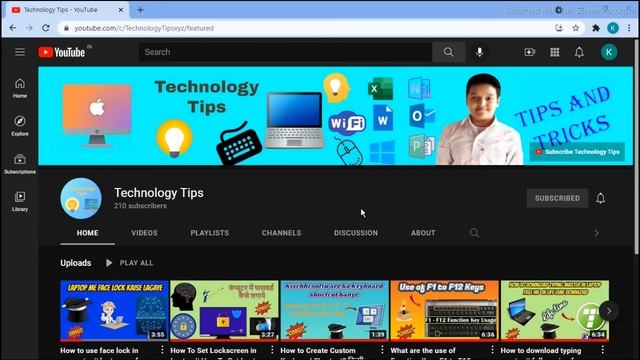This screenshot has width=640, height=360.
Task: View site info via the lock icon
Action: (x=66, y=28)
